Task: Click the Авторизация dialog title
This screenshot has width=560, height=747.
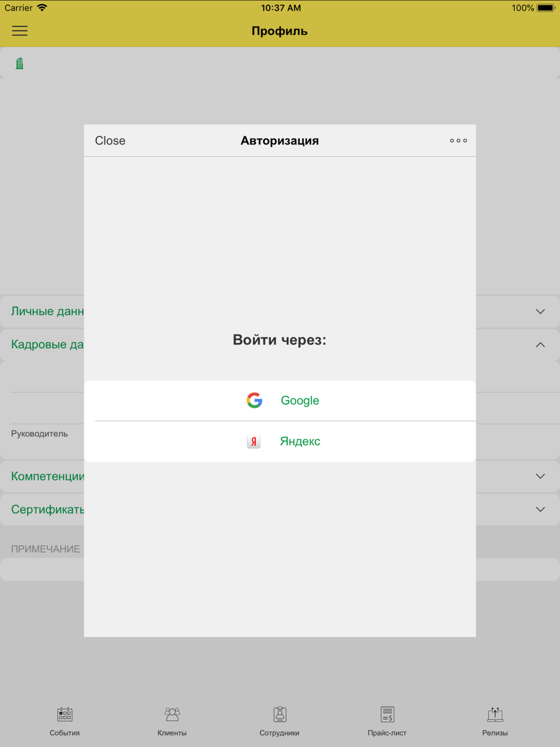Action: (279, 141)
